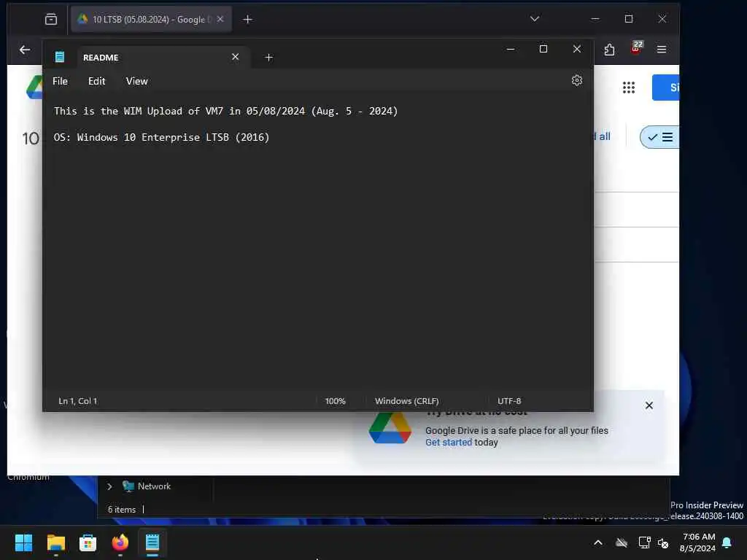This screenshot has height=560, width=747.
Task: Click the Notepad document icon in title bar
Action: click(x=60, y=57)
